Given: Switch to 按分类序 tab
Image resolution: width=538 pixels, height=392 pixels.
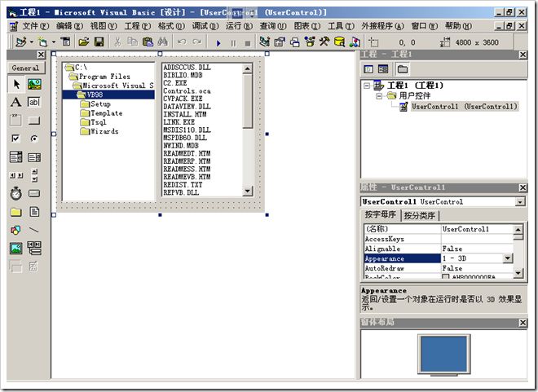Looking at the screenshot, I should 419,216.
